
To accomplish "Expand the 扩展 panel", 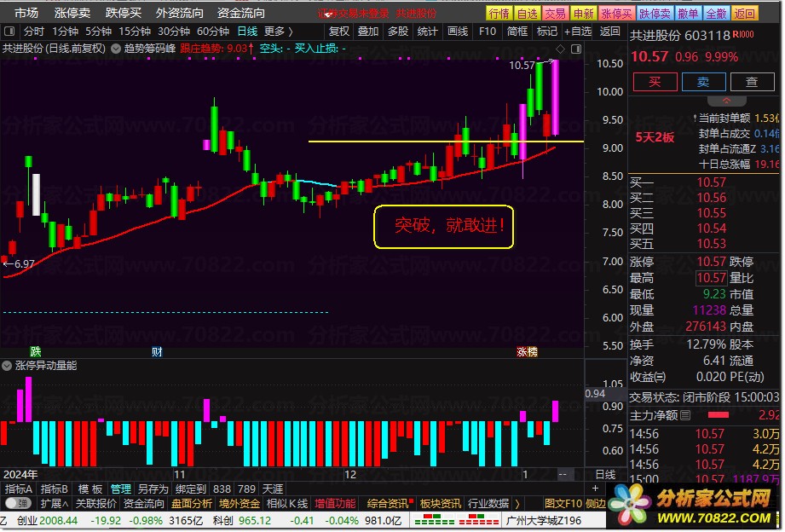I will coord(54,504).
